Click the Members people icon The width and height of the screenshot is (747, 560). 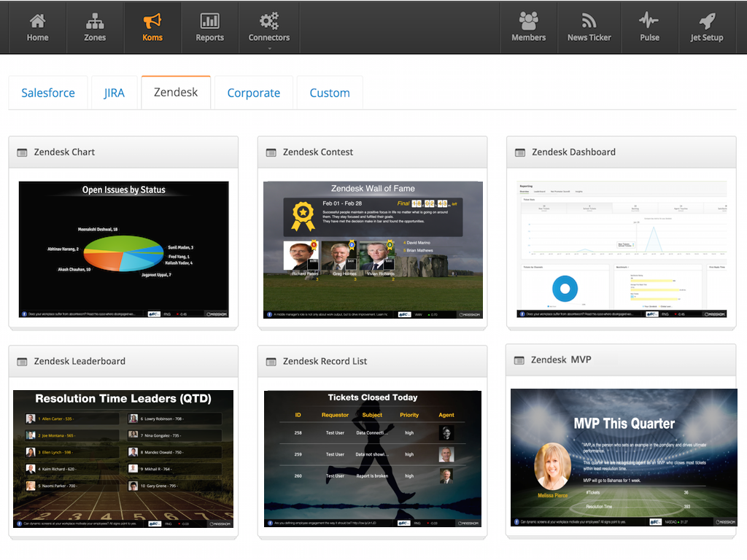pyautogui.click(x=528, y=21)
